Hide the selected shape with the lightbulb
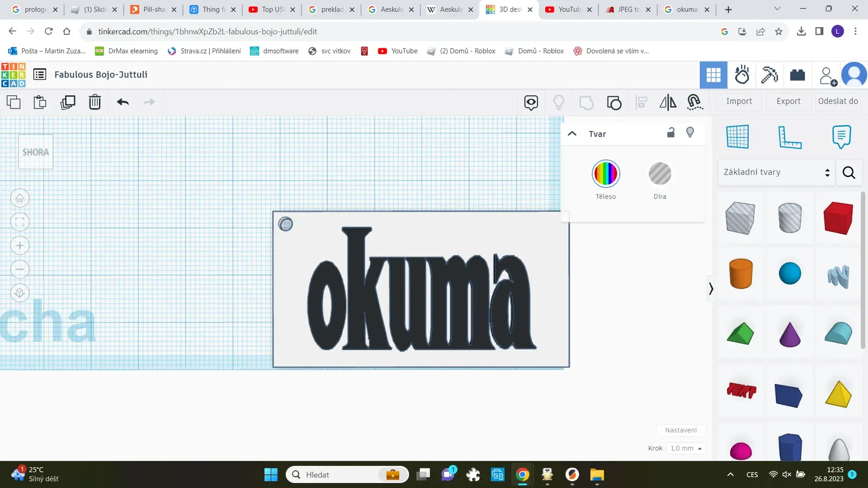 coord(690,132)
